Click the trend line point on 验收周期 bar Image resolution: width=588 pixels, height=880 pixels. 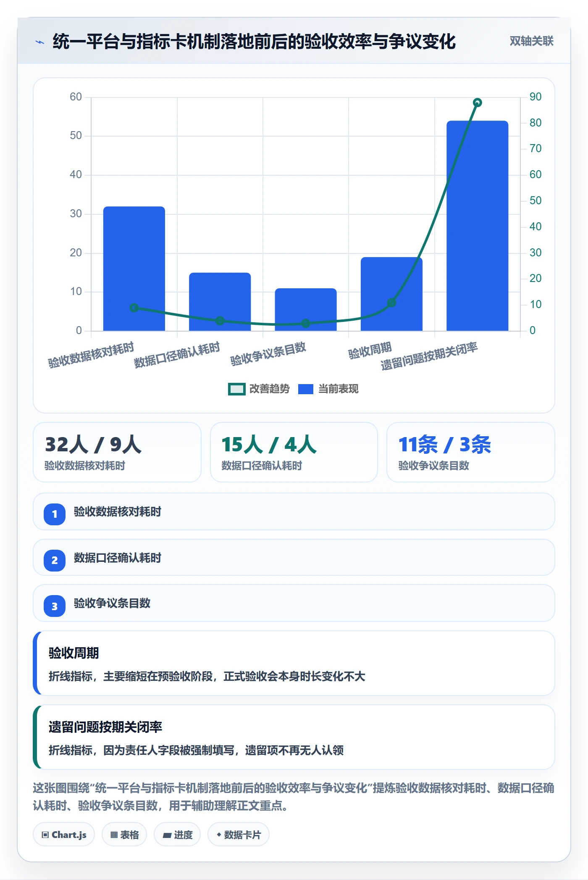pos(391,303)
